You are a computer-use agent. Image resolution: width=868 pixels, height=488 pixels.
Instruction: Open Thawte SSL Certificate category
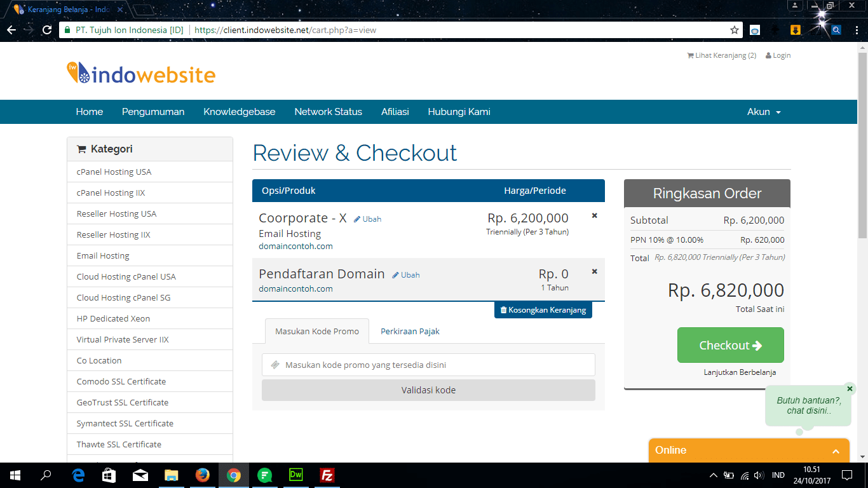coord(150,444)
